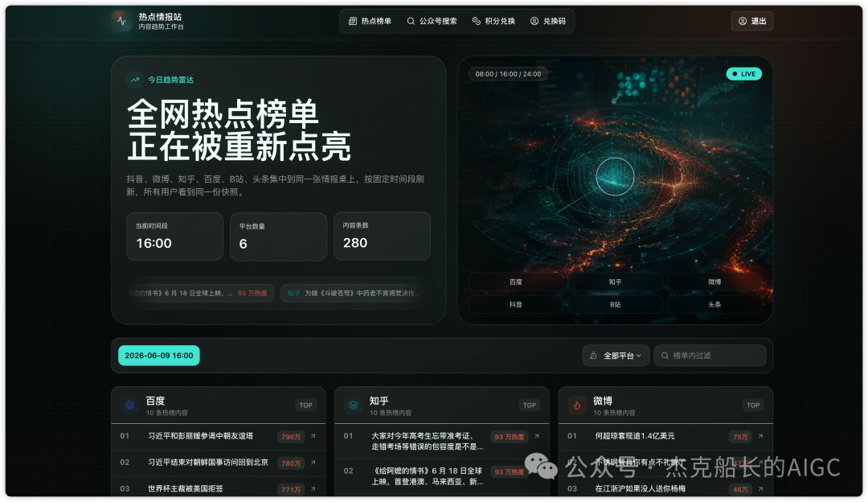Viewport: 868px width, 502px height.
Task: Click the search icon in 榜单内过滤 field
Action: point(665,356)
